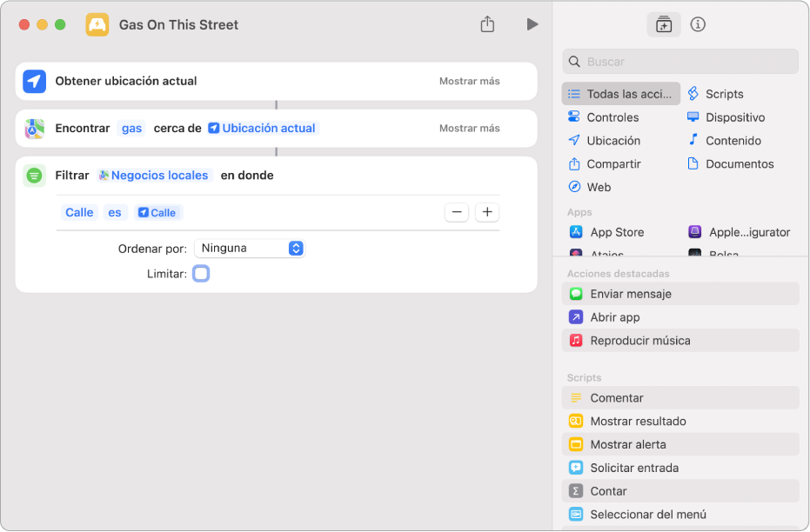Click the App Store icon
Screen dimensions: 810x532
pyautogui.click(x=575, y=232)
